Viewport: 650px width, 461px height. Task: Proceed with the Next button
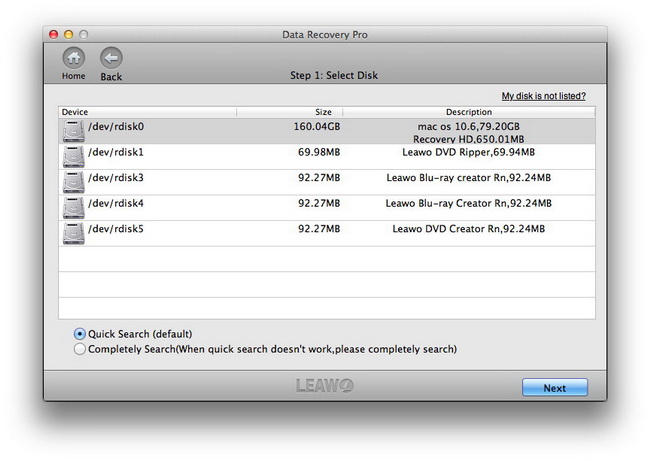555,388
